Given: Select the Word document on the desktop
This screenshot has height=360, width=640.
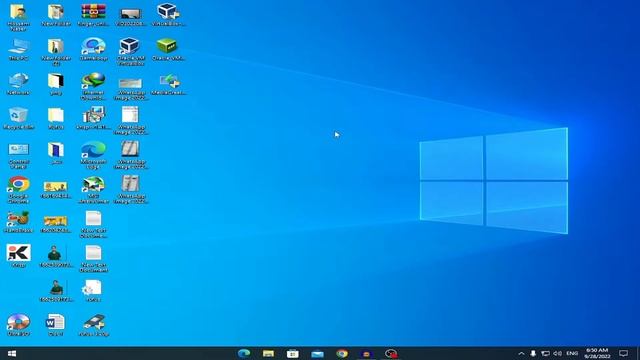Looking at the screenshot, I should click(56, 324).
